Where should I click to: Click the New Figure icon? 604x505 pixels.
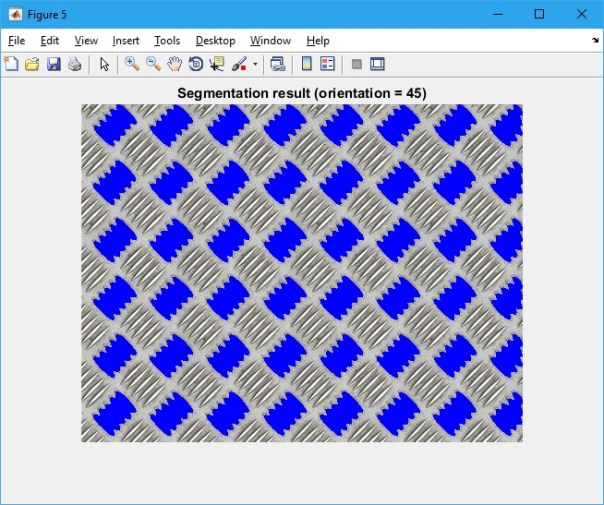pyautogui.click(x=12, y=65)
